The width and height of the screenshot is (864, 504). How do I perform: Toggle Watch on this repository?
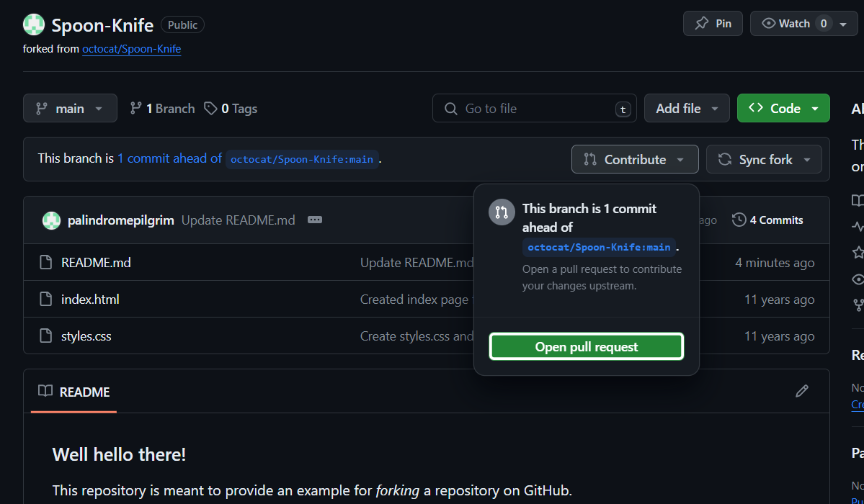[x=788, y=24]
